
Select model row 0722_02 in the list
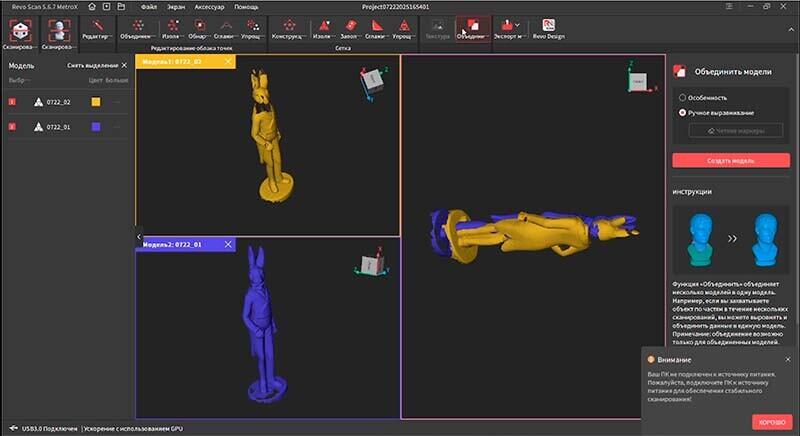[x=67, y=102]
